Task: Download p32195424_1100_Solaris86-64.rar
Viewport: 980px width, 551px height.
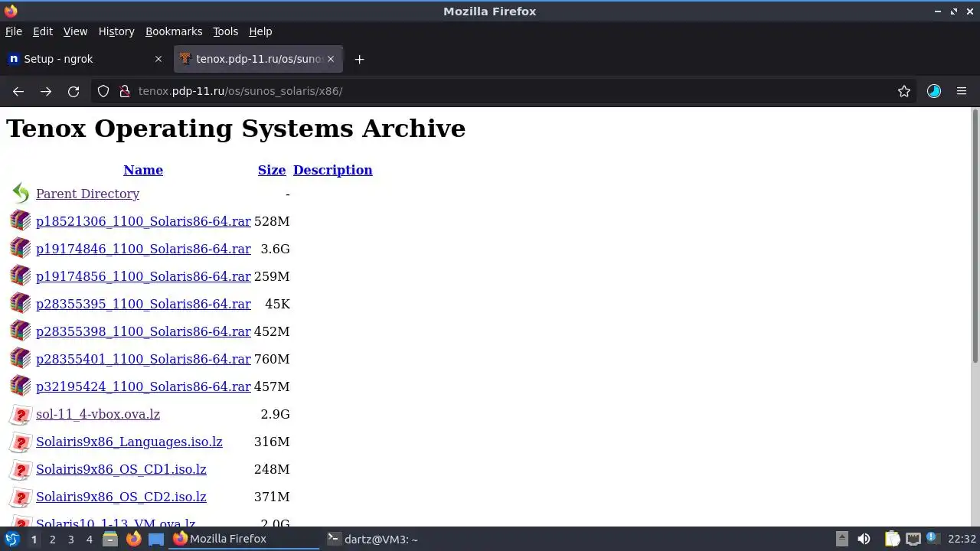Action: tap(143, 386)
